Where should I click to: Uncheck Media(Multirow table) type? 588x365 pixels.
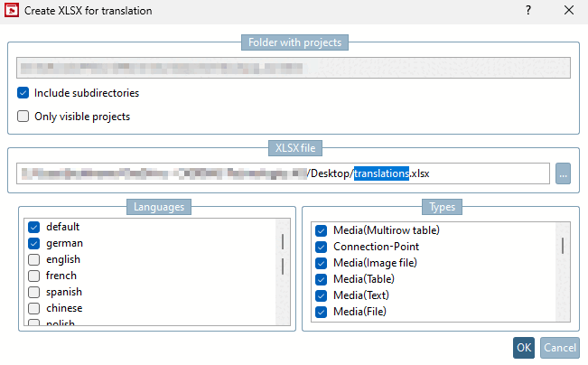(x=321, y=230)
